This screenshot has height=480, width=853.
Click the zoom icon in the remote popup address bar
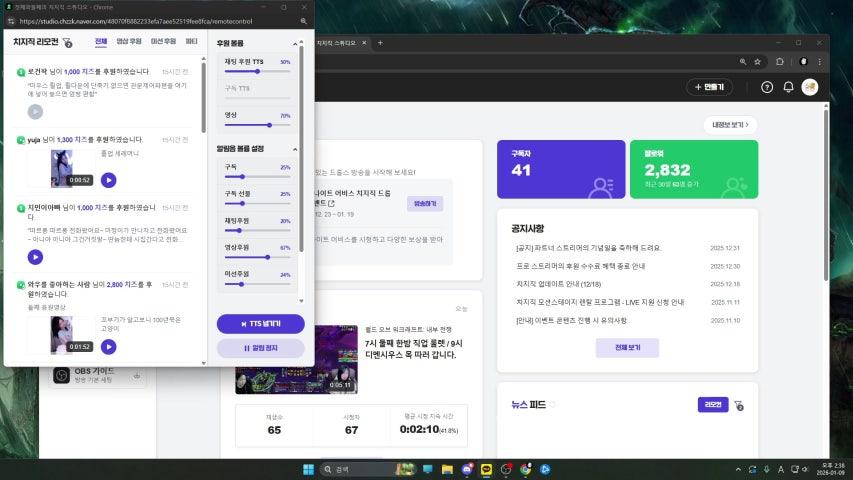point(304,21)
